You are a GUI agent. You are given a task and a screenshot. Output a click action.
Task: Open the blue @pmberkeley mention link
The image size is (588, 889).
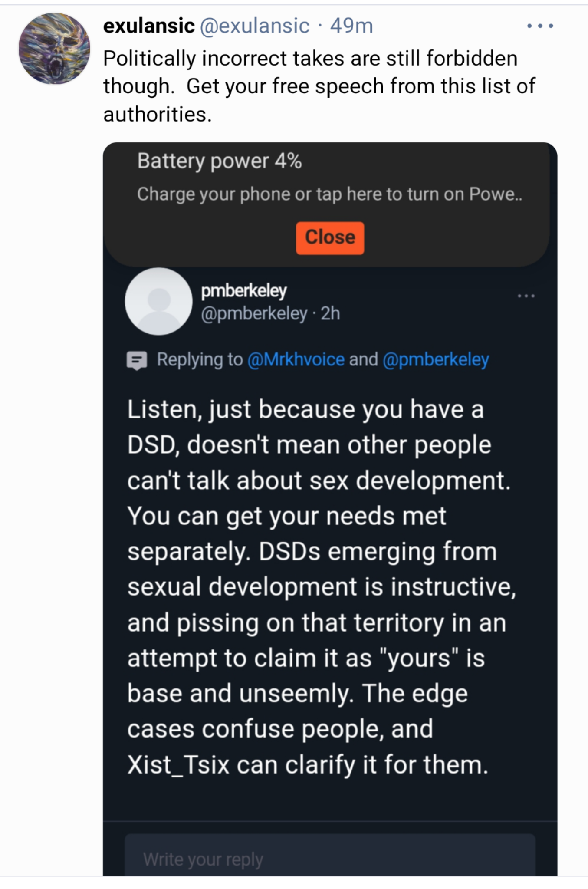coord(436,359)
